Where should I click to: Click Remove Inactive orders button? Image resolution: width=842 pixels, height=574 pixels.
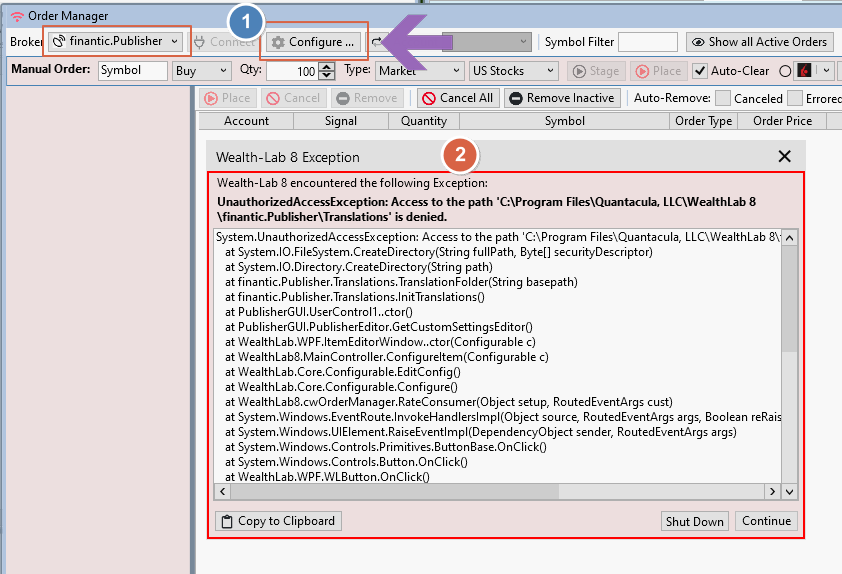pyautogui.click(x=562, y=98)
